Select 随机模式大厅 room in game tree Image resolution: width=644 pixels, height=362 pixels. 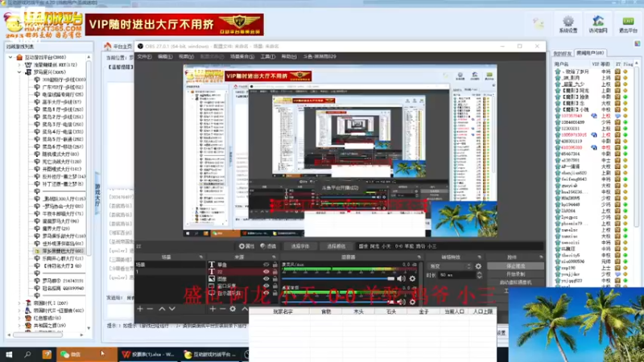60,154
